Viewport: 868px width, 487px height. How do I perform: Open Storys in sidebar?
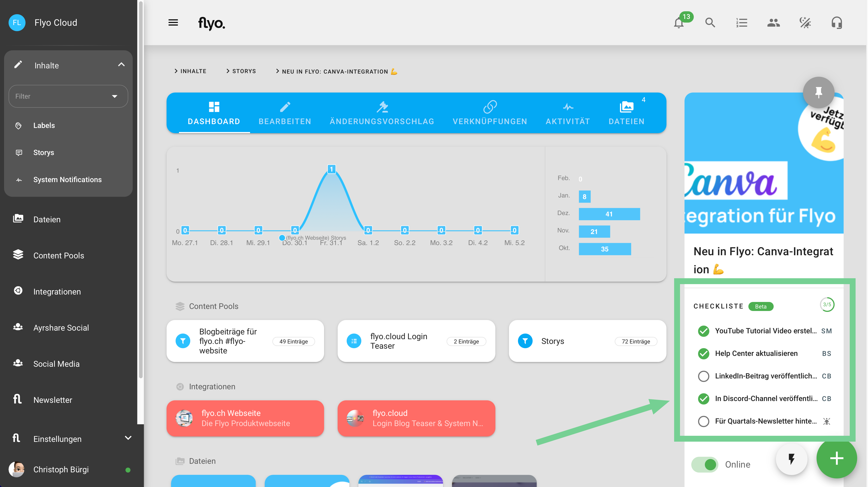(x=68, y=152)
